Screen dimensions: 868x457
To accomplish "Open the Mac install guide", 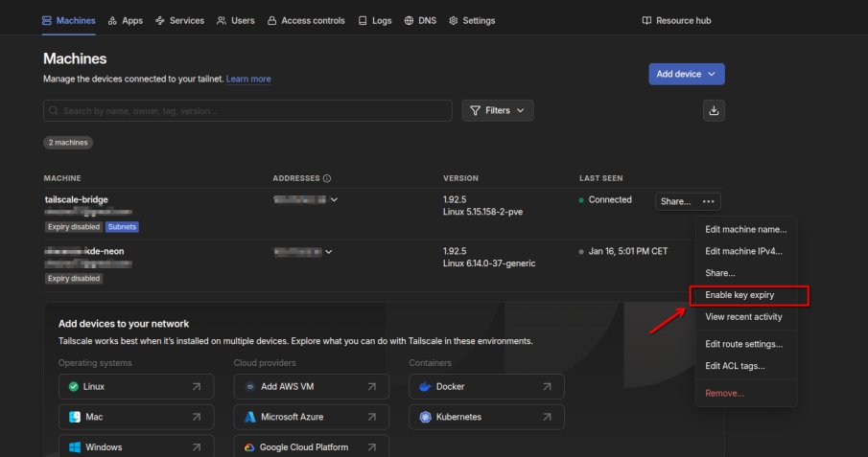I will coord(136,417).
